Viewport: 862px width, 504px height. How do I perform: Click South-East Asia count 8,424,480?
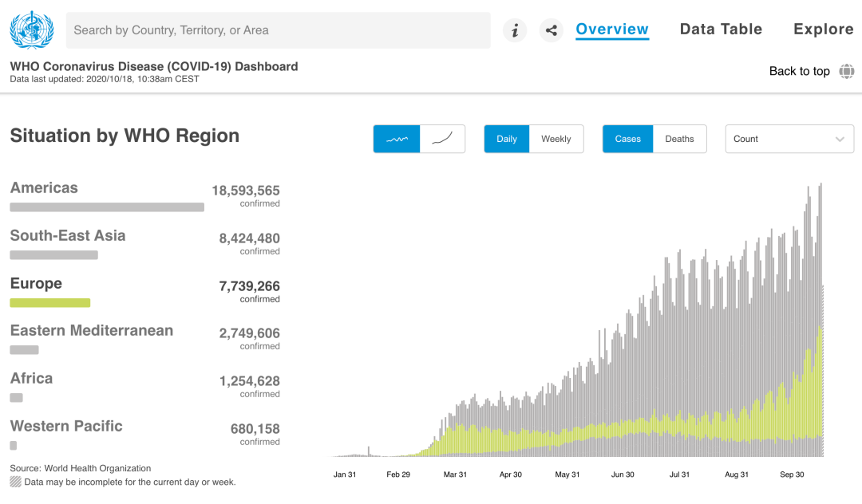(250, 238)
